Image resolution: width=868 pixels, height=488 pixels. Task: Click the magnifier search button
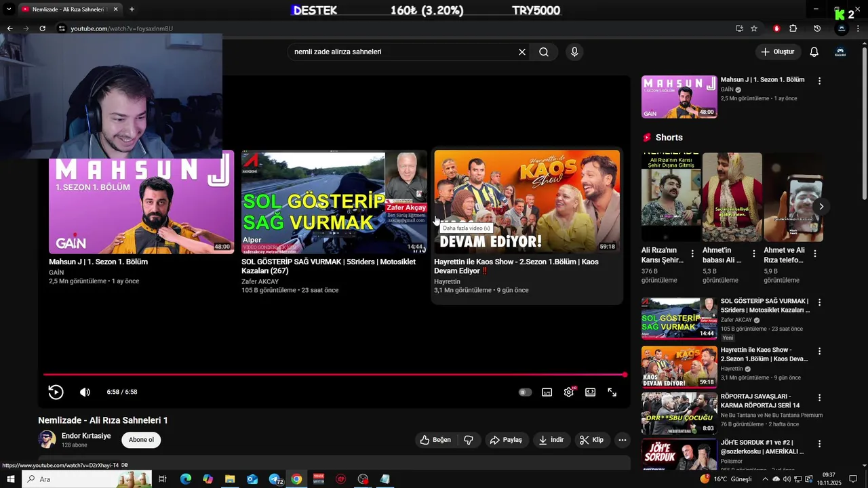544,52
